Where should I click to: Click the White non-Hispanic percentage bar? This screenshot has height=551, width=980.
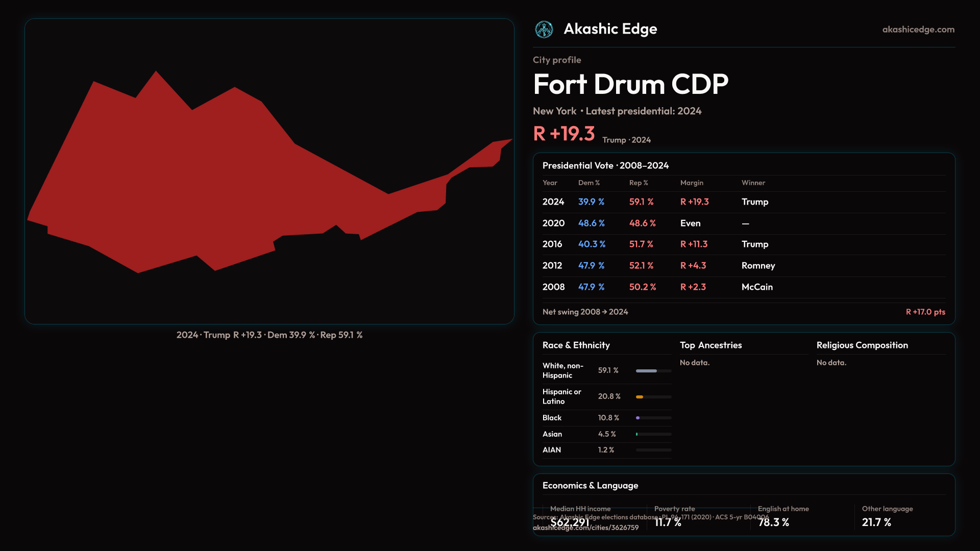(647, 371)
